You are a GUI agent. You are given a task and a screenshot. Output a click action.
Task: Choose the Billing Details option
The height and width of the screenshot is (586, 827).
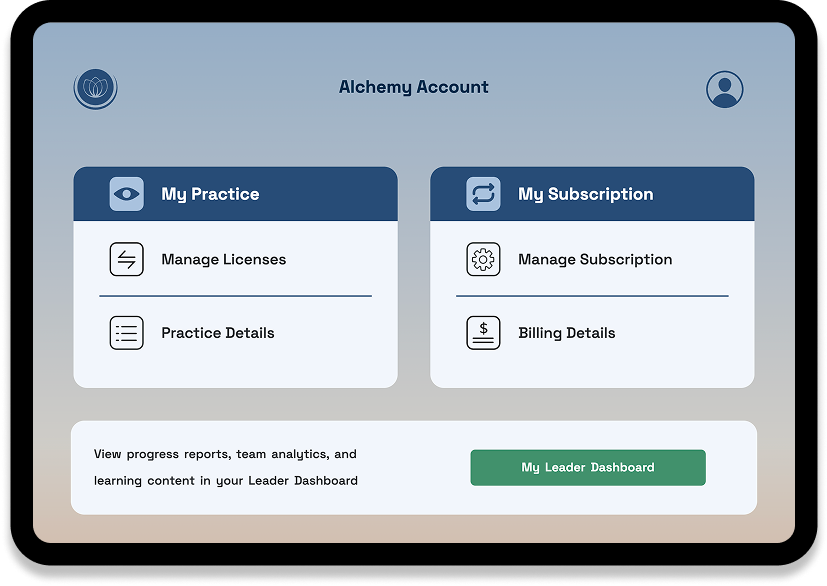[x=567, y=332]
